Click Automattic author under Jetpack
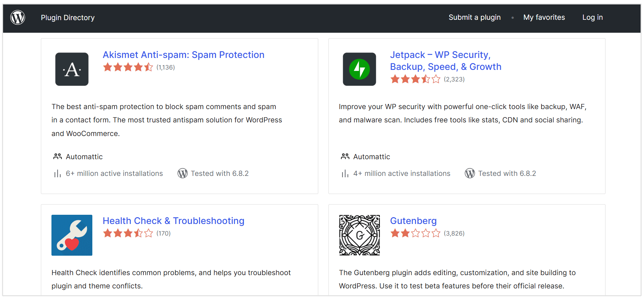The height and width of the screenshot is (300, 644). [x=371, y=157]
